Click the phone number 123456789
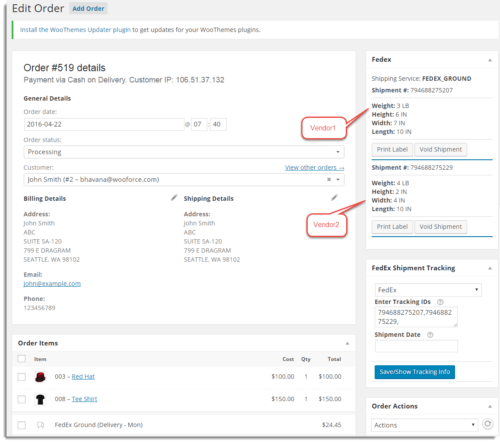 coord(39,308)
